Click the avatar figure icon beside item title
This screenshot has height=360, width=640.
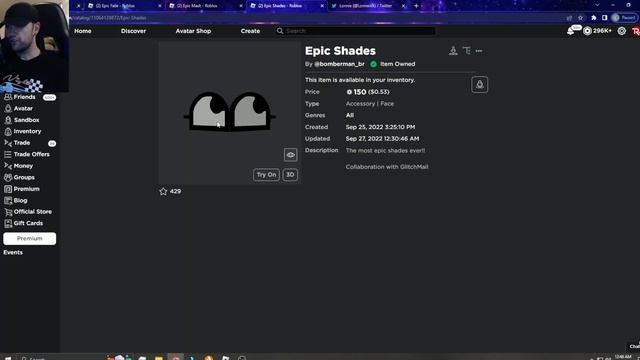[x=453, y=51]
